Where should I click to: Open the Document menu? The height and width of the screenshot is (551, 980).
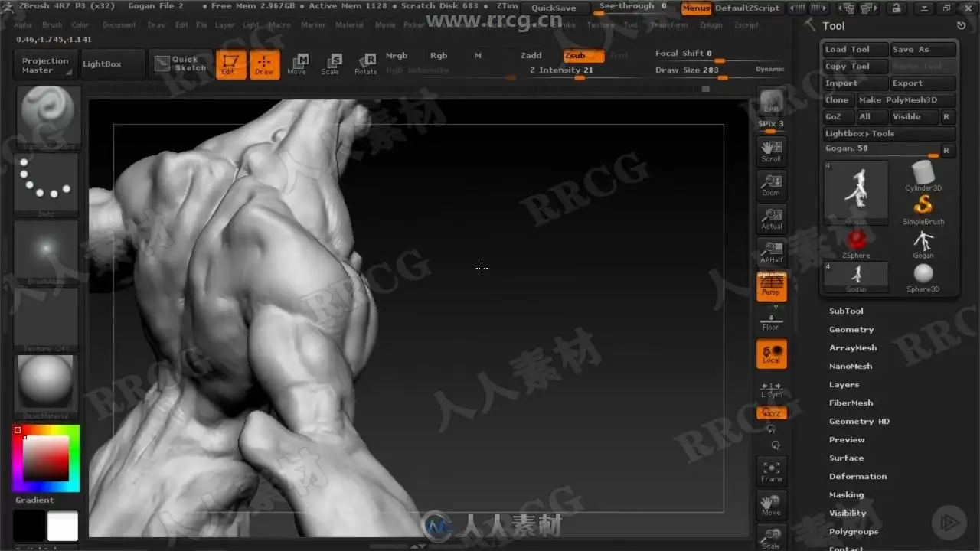tap(119, 25)
